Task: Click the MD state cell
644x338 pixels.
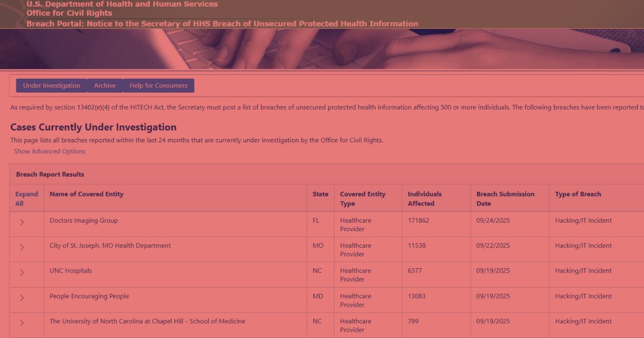Action: click(x=318, y=296)
